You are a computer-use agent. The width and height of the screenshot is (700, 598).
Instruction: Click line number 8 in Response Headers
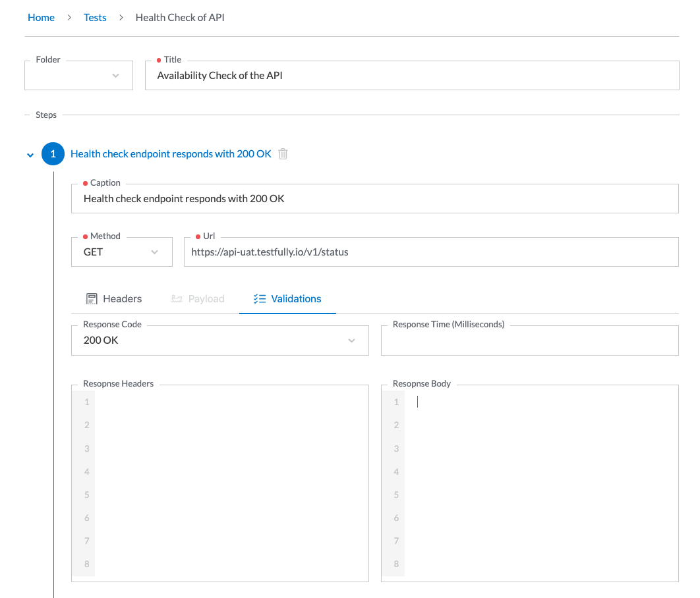86,564
